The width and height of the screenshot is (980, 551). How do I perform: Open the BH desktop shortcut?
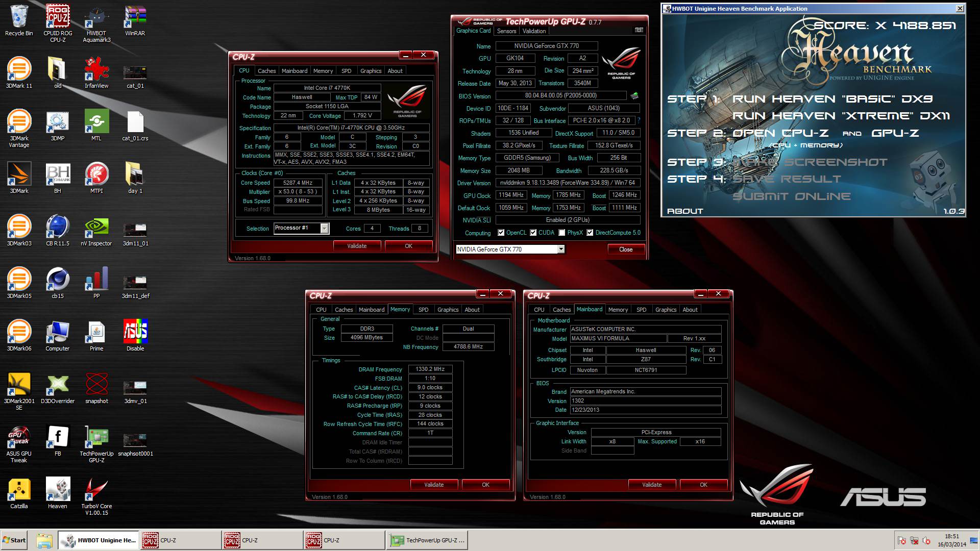(58, 178)
